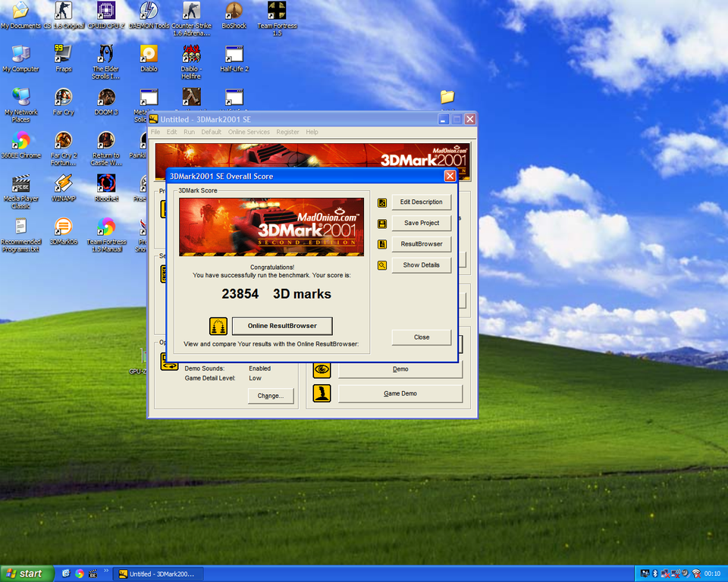This screenshot has height=582, width=728.
Task: Select the Return to Castle Wolfenstein icon
Action: (106, 149)
